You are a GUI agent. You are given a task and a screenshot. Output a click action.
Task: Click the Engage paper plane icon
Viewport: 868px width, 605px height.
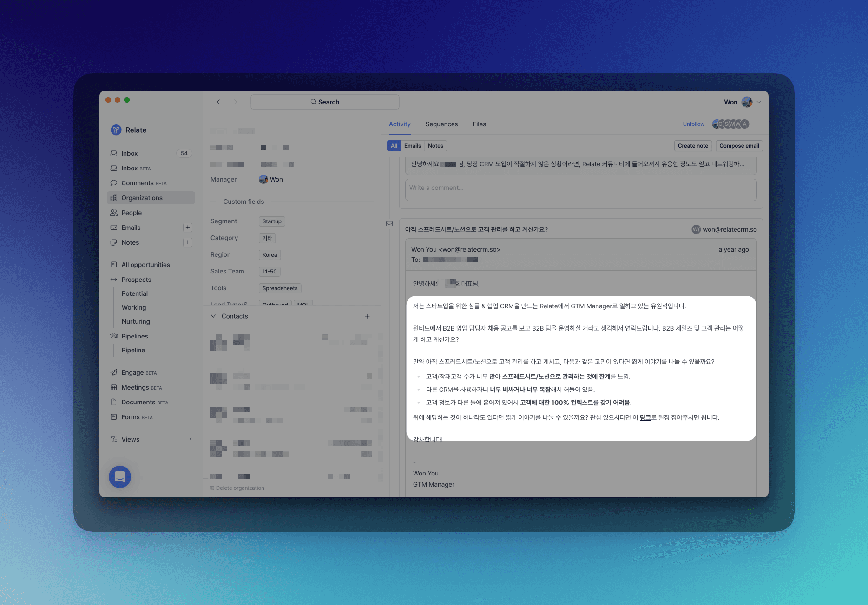coord(113,372)
